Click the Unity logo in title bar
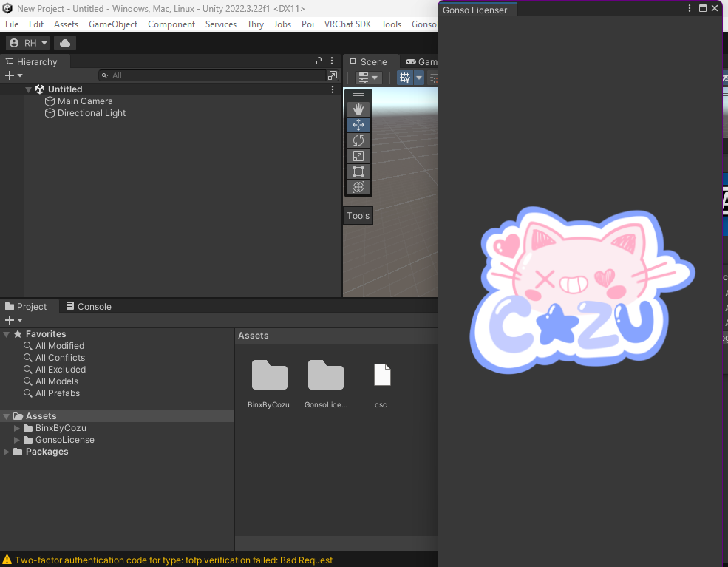The image size is (728, 567). click(x=7, y=8)
